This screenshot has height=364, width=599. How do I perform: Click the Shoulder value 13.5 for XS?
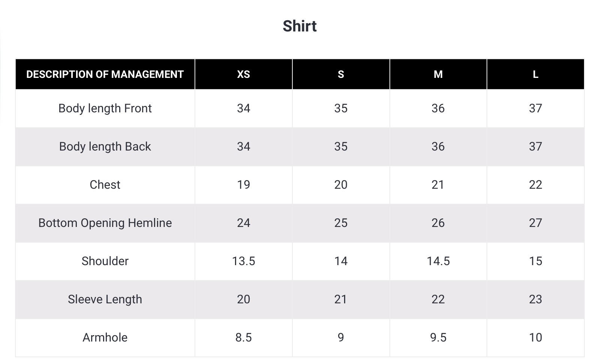[x=243, y=261]
